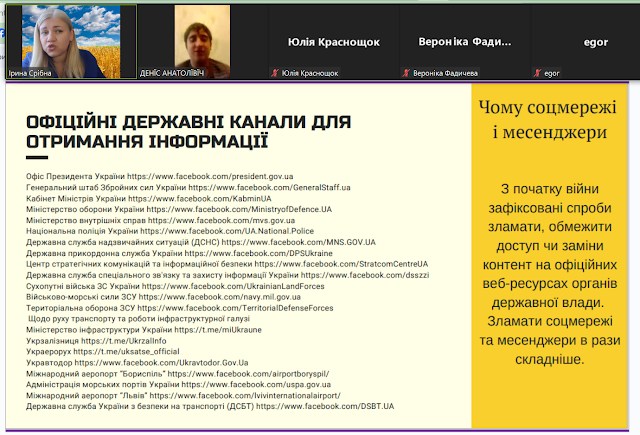
Task: Open ДСБТ DSBT.UA facebook link
Action: click(x=325, y=406)
